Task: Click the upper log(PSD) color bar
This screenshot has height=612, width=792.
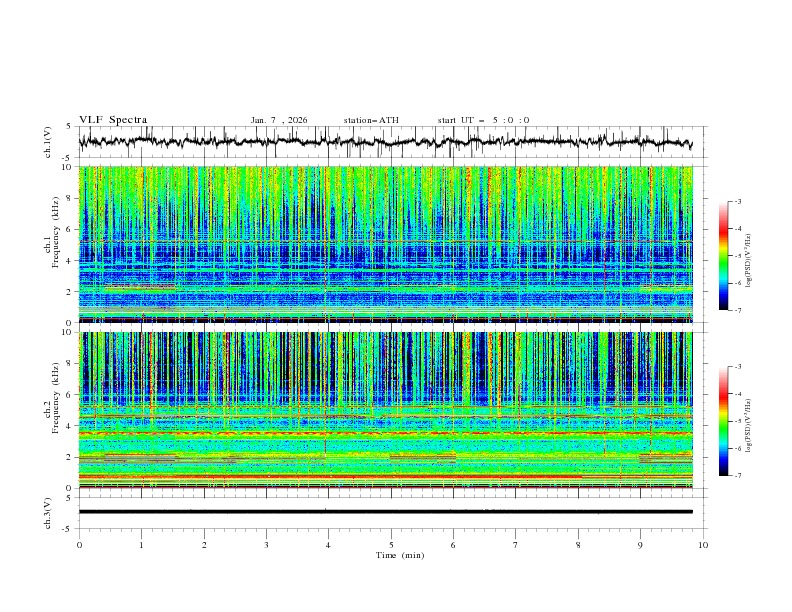Action: click(723, 255)
